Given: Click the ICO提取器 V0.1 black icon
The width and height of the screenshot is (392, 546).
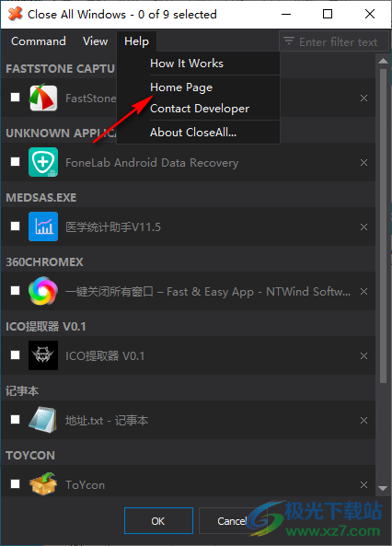Looking at the screenshot, I should 43,355.
